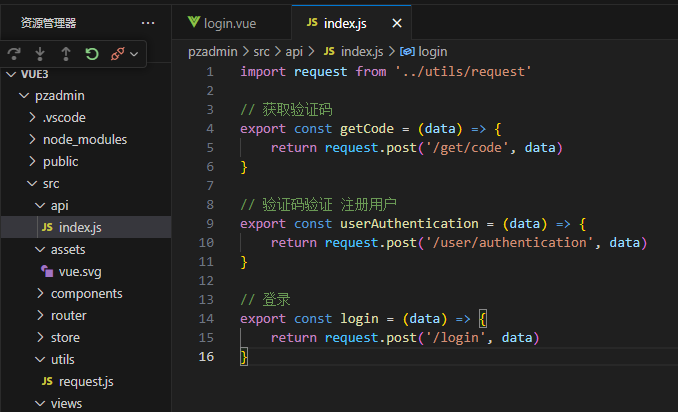
Task: Click line number 9 in the gutter
Action: 210,224
